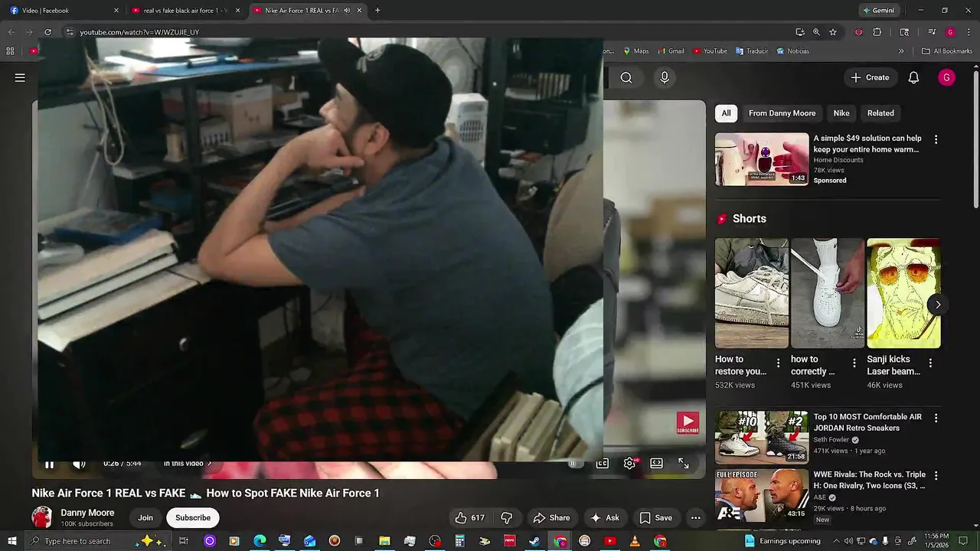
Task: Search with your voice microphone
Action: [665, 77]
